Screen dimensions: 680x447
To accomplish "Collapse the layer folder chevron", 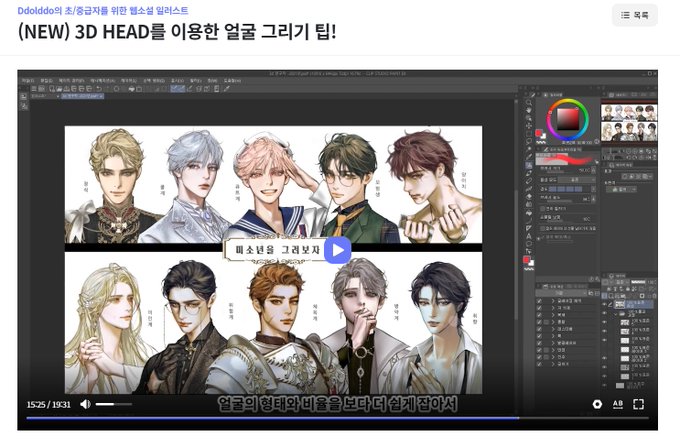I will (x=616, y=313).
